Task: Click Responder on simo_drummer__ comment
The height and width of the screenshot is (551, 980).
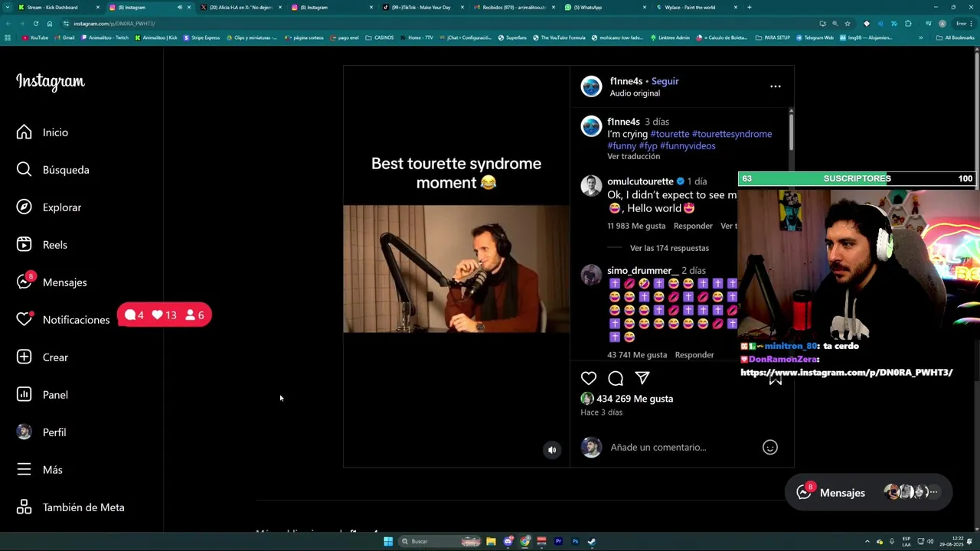Action: pos(694,355)
